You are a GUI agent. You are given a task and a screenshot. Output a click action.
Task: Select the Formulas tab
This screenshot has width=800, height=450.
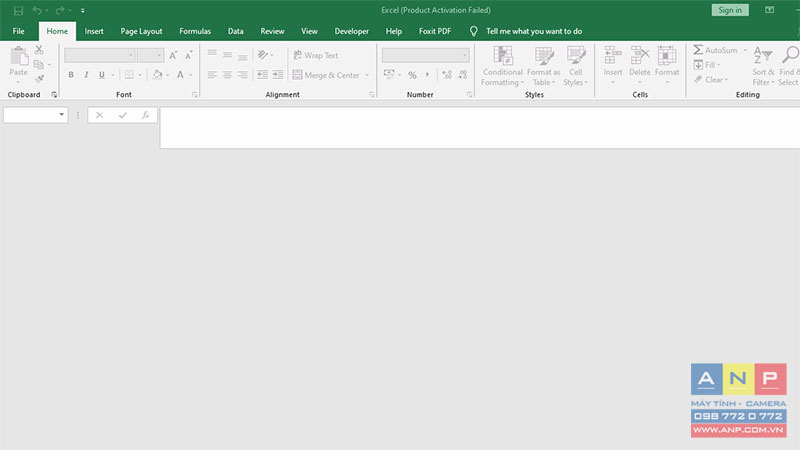pyautogui.click(x=195, y=31)
